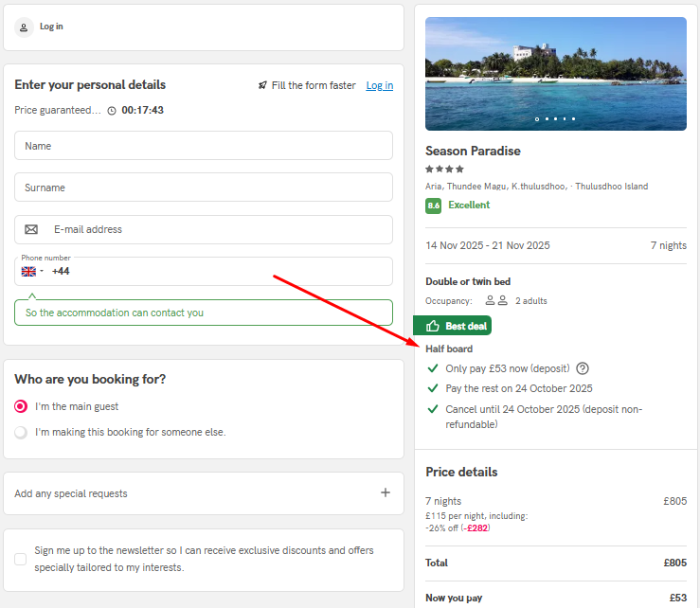Click the two-adults occupancy icon
Image resolution: width=700 pixels, height=608 pixels.
(496, 300)
